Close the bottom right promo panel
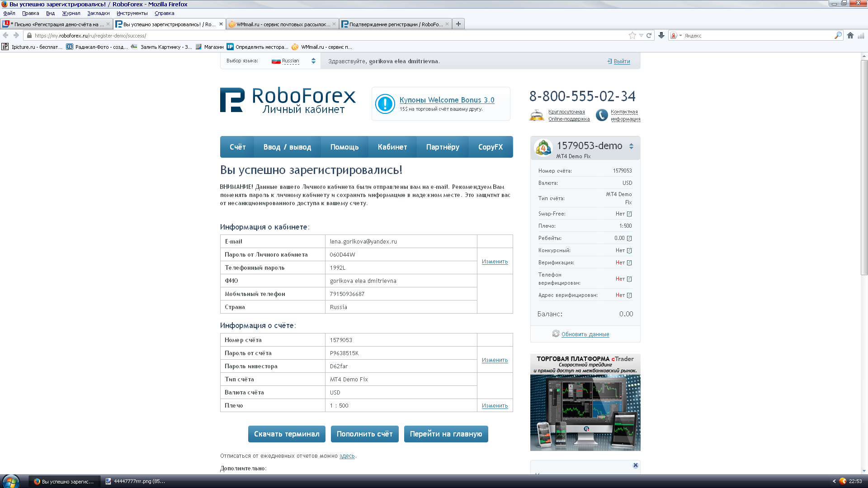 click(x=635, y=465)
